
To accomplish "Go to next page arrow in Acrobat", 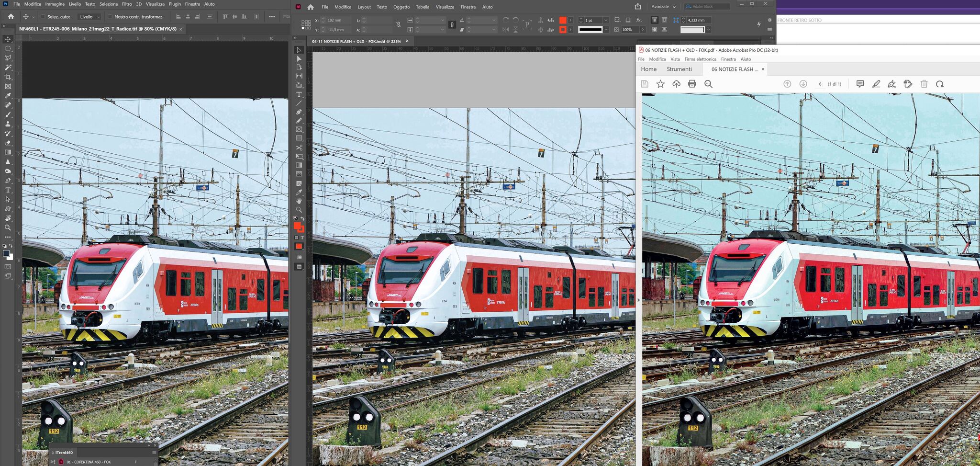I will (803, 84).
